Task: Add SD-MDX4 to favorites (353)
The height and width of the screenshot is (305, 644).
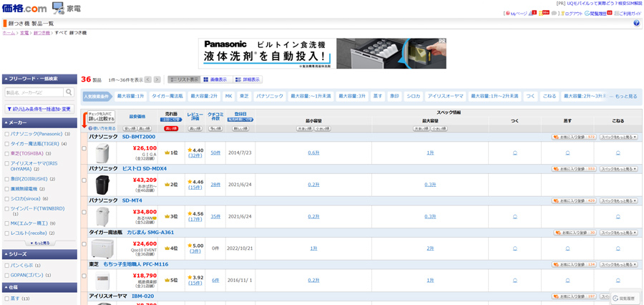Action: click(x=574, y=169)
